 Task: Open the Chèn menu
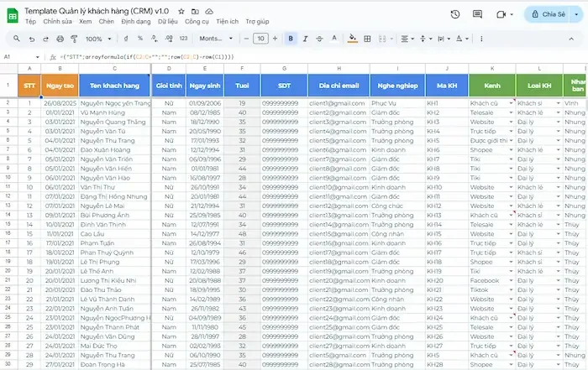(106, 21)
